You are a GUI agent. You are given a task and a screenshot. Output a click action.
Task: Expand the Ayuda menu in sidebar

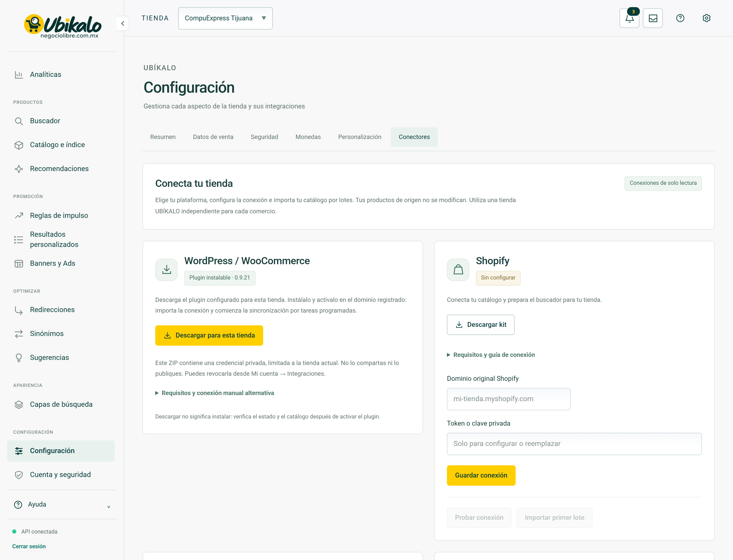pyautogui.click(x=62, y=504)
